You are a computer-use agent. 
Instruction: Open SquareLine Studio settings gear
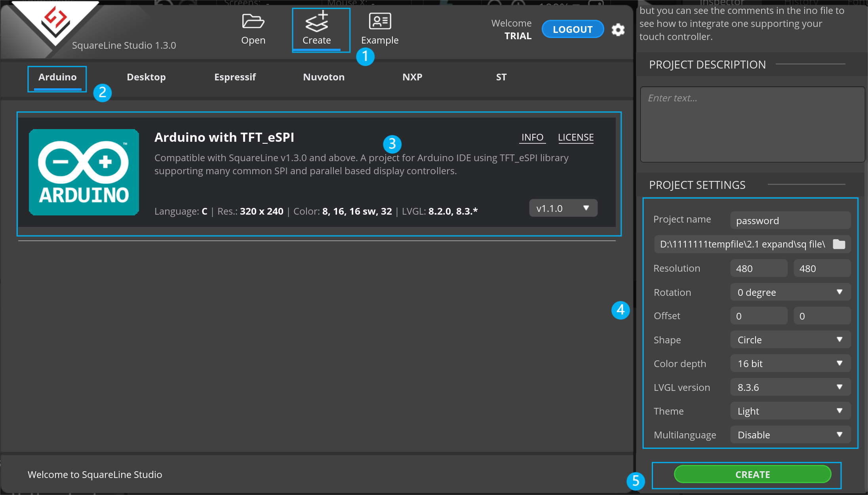coord(618,30)
